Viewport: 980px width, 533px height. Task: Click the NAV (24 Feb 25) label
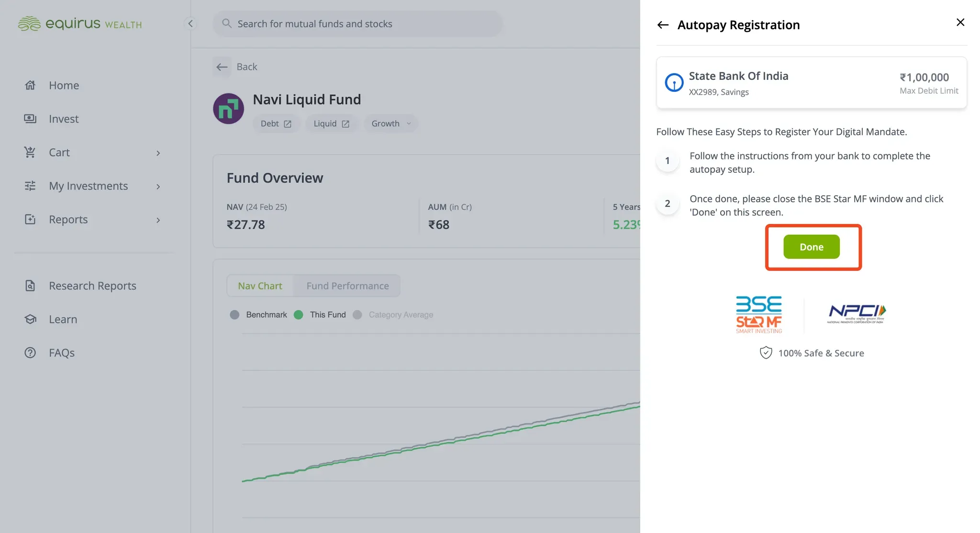(256, 207)
